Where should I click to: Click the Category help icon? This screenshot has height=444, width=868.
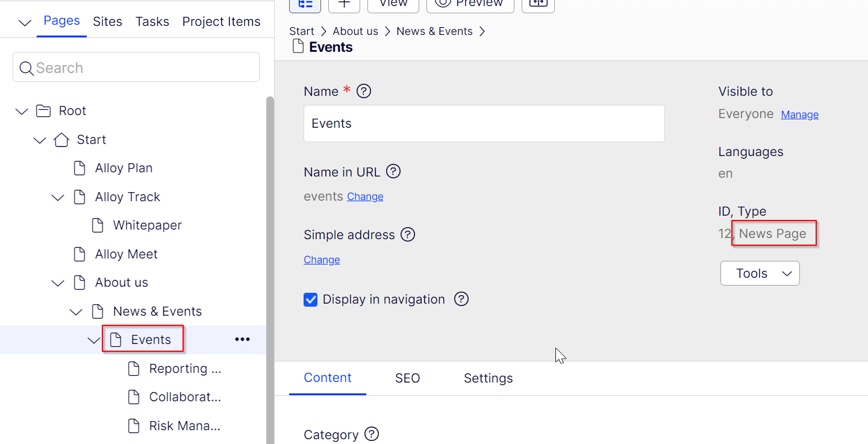tap(372, 434)
